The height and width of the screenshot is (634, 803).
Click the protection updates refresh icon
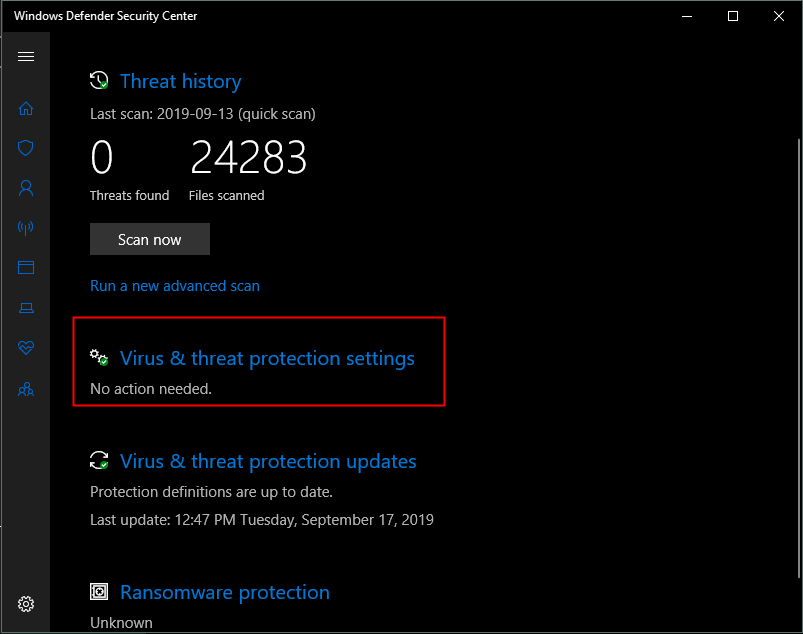[x=99, y=460]
